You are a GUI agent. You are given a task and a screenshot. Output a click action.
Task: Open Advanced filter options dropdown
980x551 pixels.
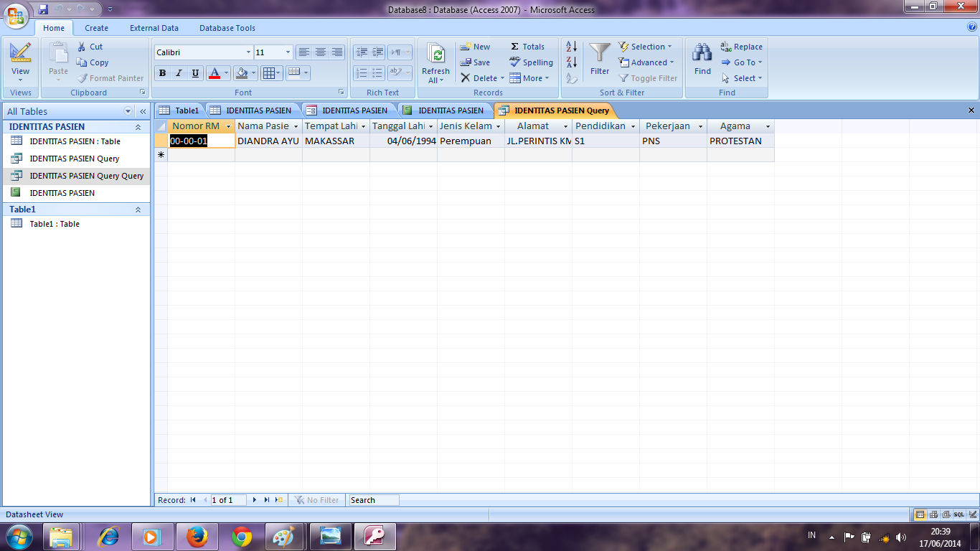tap(646, 62)
